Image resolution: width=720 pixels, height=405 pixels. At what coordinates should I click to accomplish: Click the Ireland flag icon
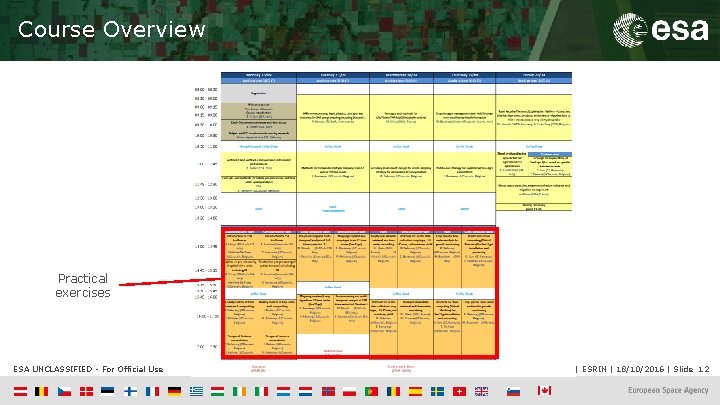(239, 391)
